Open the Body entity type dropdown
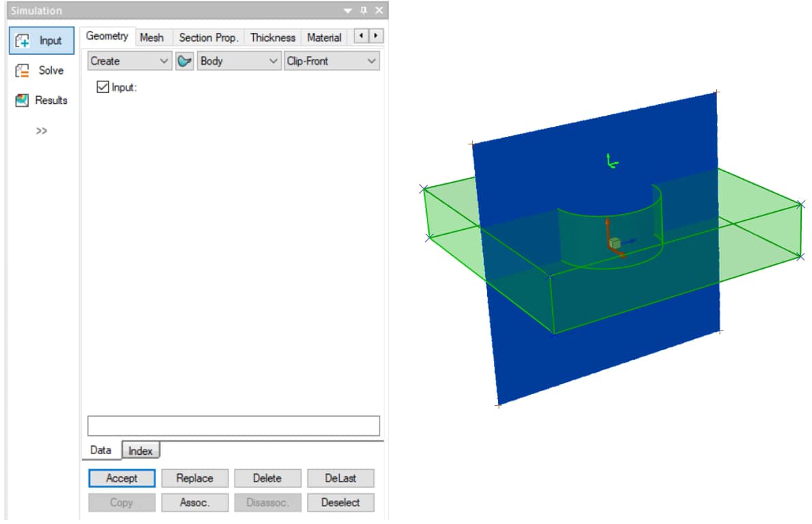This screenshot has height=524, width=812. point(238,61)
